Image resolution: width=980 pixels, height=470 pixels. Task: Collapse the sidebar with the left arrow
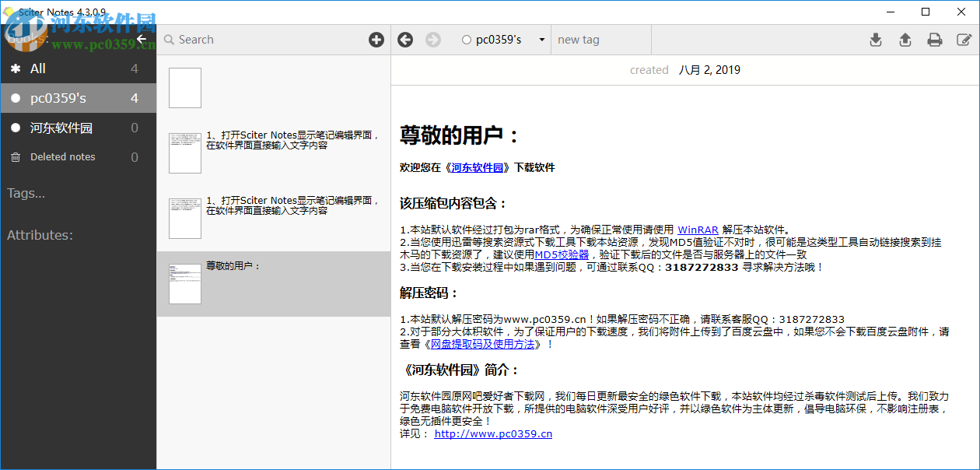coord(141,38)
